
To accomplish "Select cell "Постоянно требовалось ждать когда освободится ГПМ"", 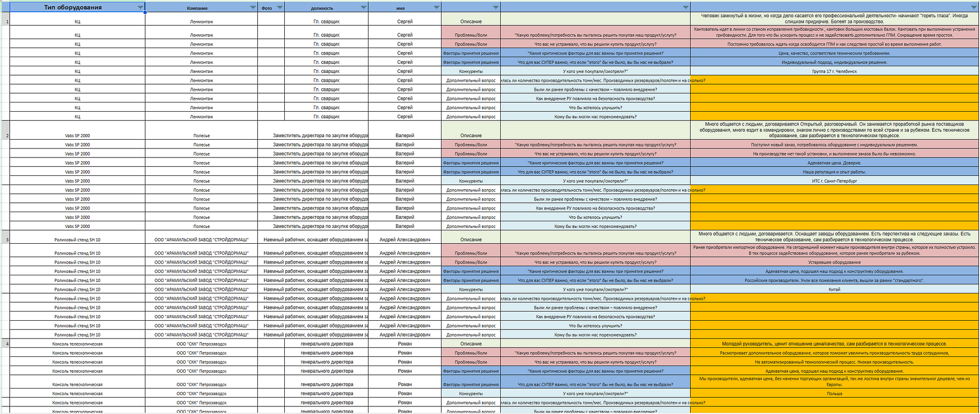I will click(835, 44).
